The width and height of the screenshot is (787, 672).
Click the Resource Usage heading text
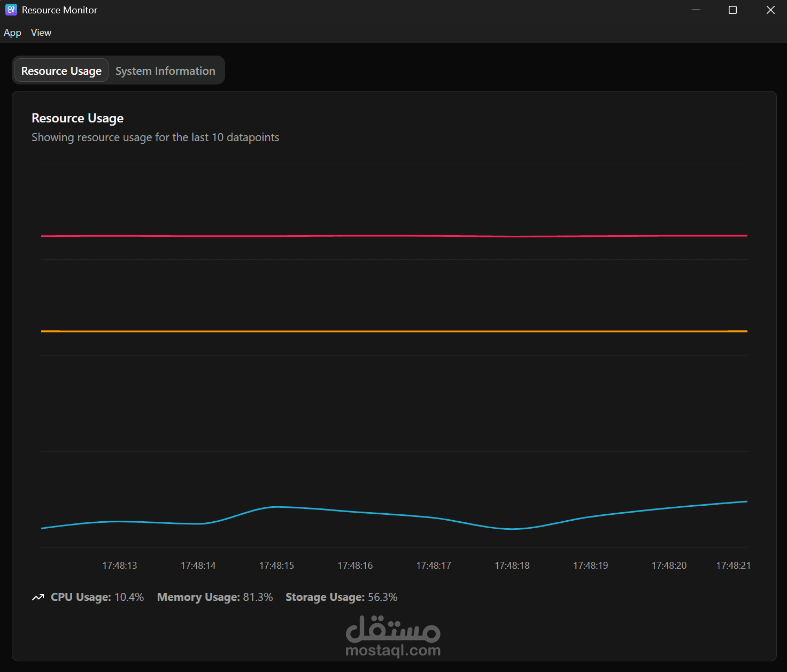pos(78,118)
